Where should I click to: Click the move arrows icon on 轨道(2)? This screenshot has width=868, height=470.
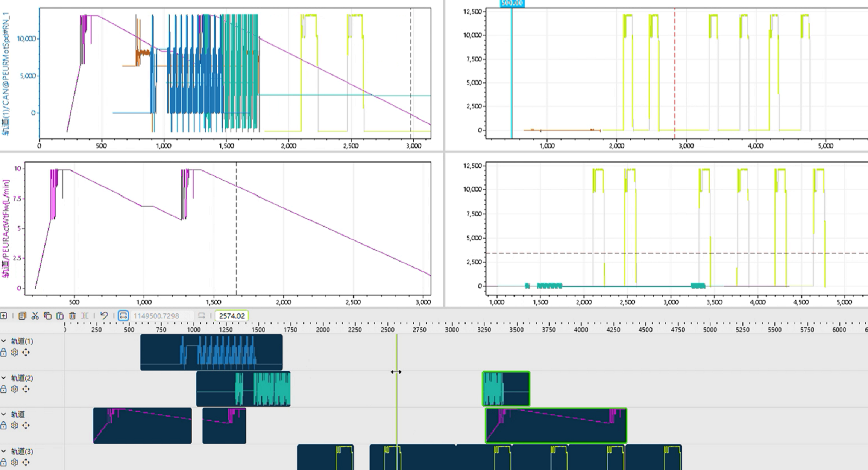[26, 389]
